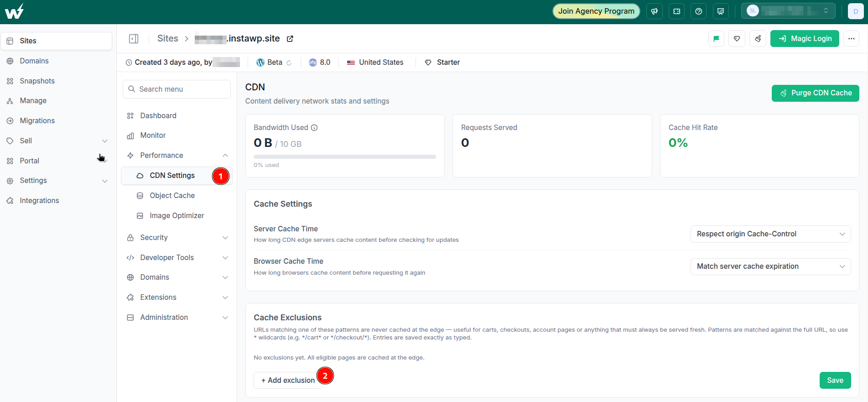Open the Browser Cache Time dropdown
The image size is (868, 402).
point(770,266)
